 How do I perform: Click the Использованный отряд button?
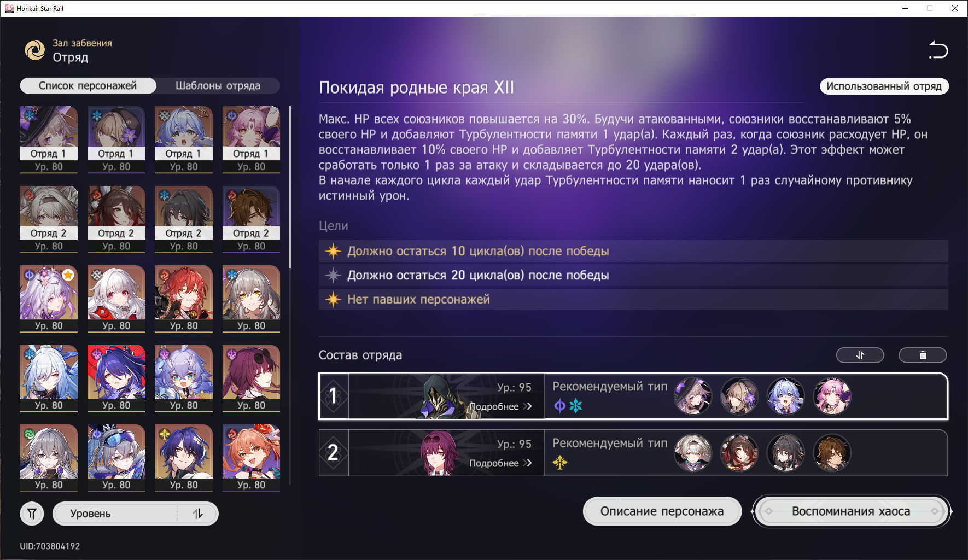[884, 86]
